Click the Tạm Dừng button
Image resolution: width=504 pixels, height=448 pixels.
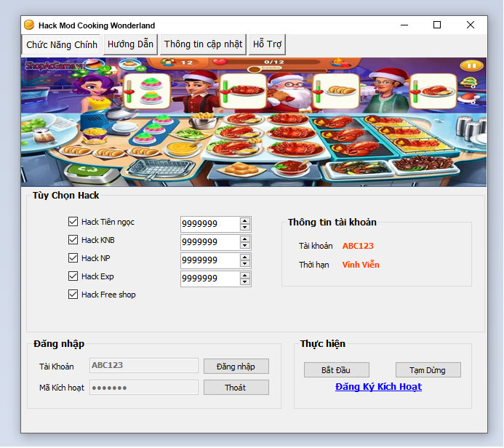(x=428, y=370)
